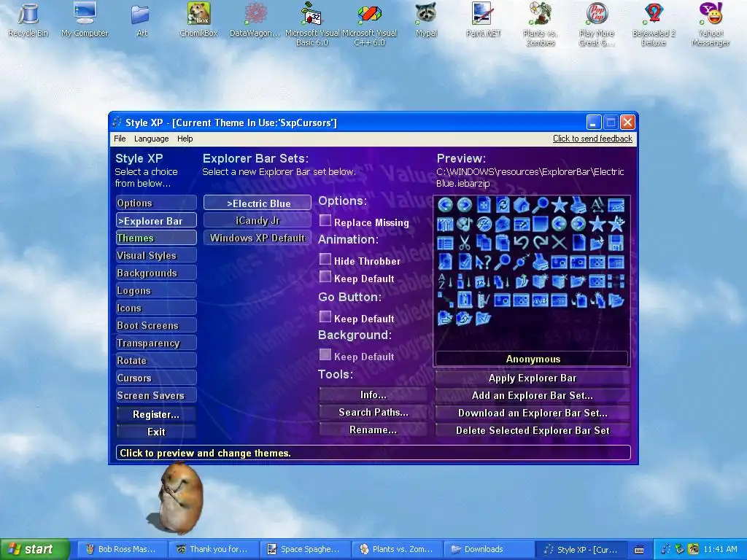The height and width of the screenshot is (560, 747).
Task: Open the Cursors section
Action: [156, 378]
